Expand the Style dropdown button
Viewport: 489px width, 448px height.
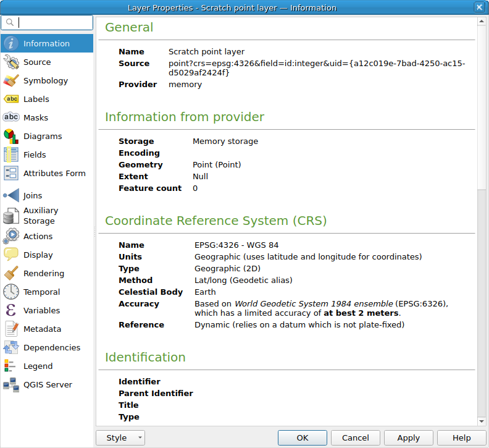coord(120,437)
